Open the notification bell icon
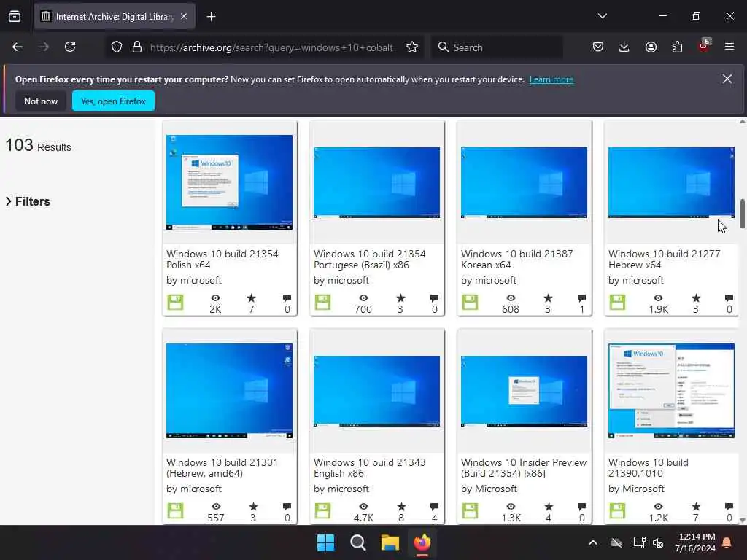747x560 pixels. pyautogui.click(x=727, y=542)
